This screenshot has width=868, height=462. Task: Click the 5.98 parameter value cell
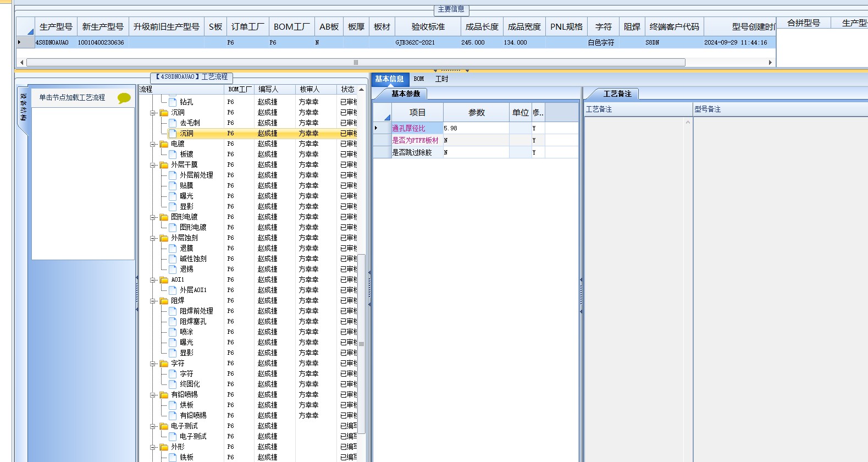(x=476, y=128)
